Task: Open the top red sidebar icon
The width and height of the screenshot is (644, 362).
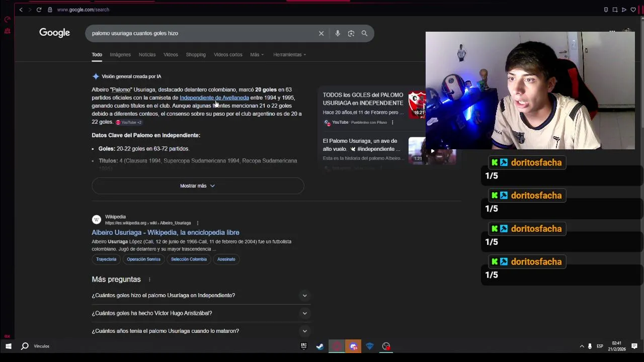Action: 7,20
